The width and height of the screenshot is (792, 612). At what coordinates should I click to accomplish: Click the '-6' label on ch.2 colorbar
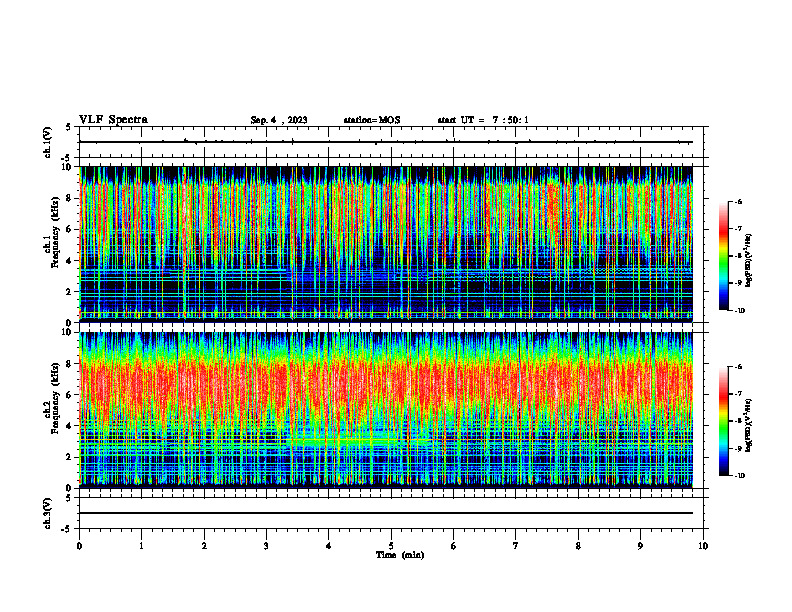(x=738, y=367)
